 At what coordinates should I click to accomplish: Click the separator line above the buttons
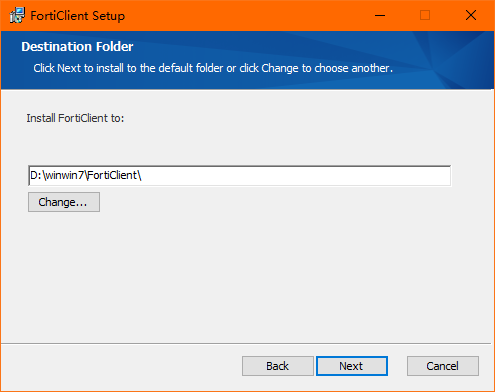click(246, 343)
